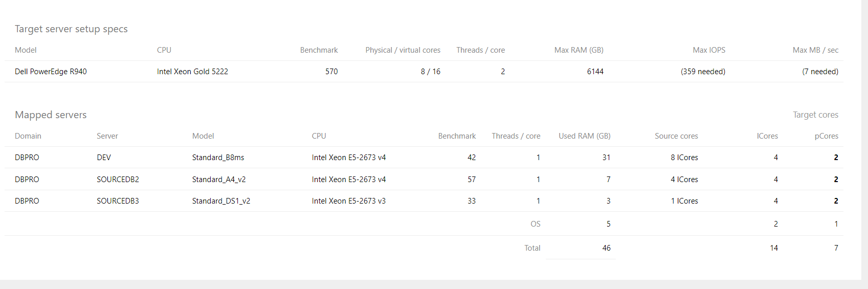Click the Max MB / sec column header
Image resolution: width=868 pixels, height=289 pixels.
tap(815, 50)
